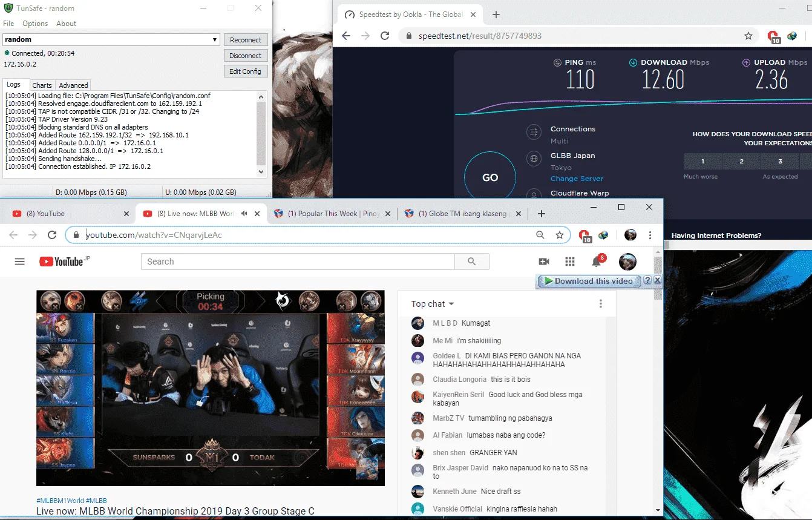Open the Chrome three-dot menu in YouTube window
The width and height of the screenshot is (812, 520).
click(650, 235)
